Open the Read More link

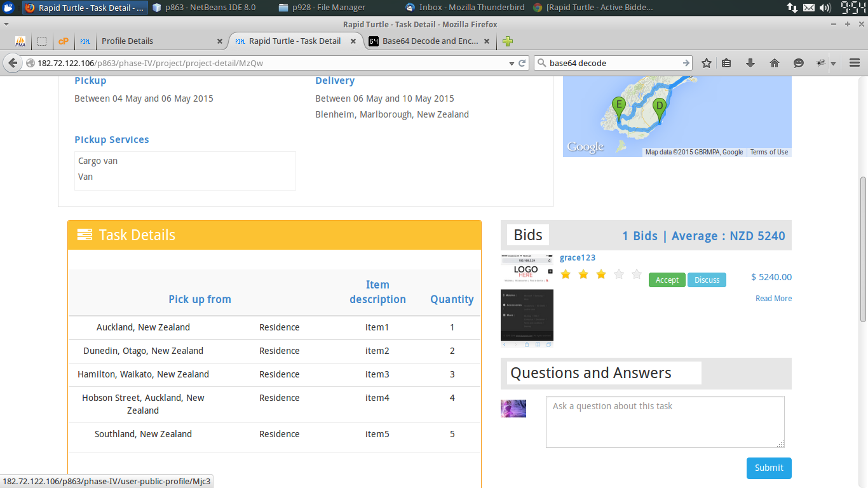click(773, 299)
